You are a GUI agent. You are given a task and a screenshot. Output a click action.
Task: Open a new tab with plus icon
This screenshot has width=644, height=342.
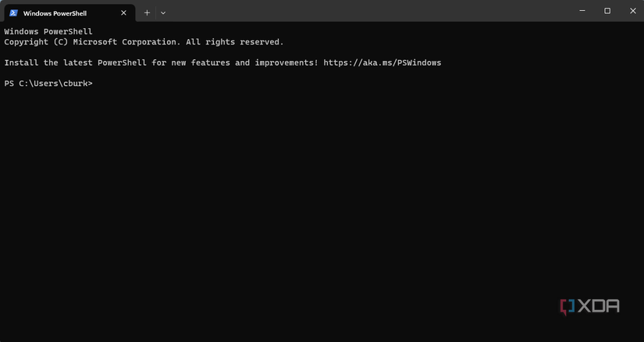147,12
